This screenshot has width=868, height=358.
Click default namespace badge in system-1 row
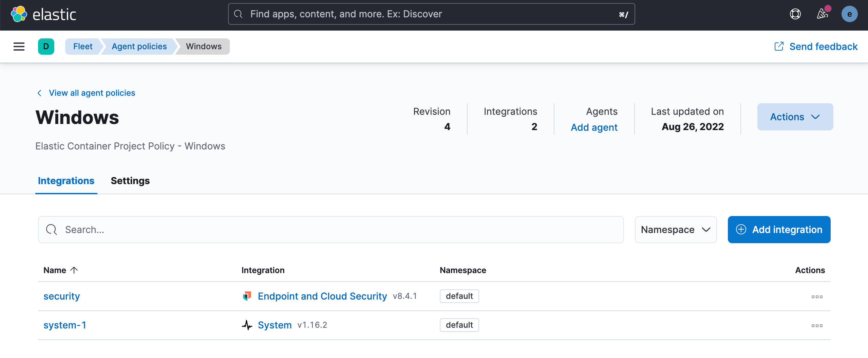459,325
